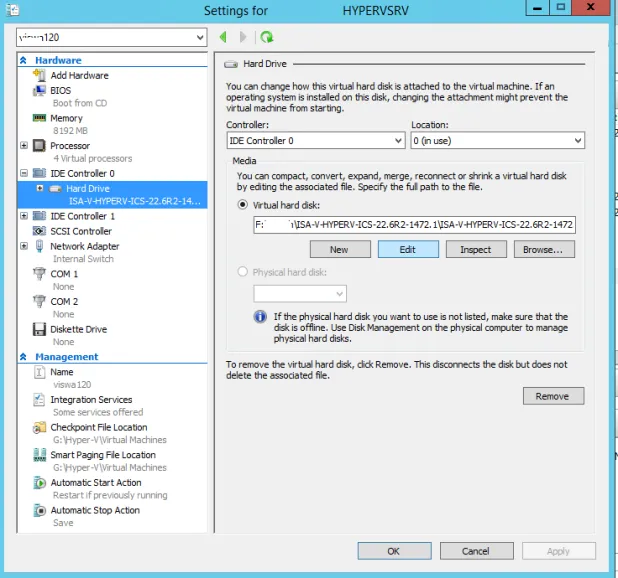Click 'Internal Switch' under Network Adapter
The height and width of the screenshot is (578, 618).
click(83, 259)
